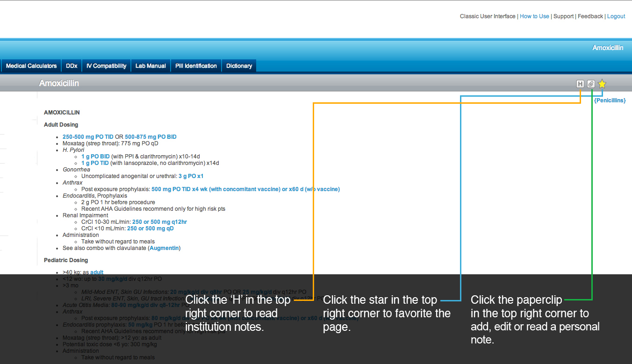Image resolution: width=632 pixels, height=364 pixels.
Task: Open the Dictionary tab
Action: point(239,66)
